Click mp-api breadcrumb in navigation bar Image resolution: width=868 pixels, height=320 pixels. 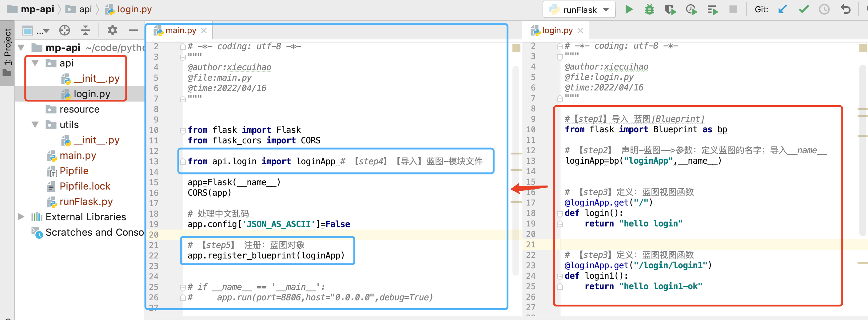[30, 9]
